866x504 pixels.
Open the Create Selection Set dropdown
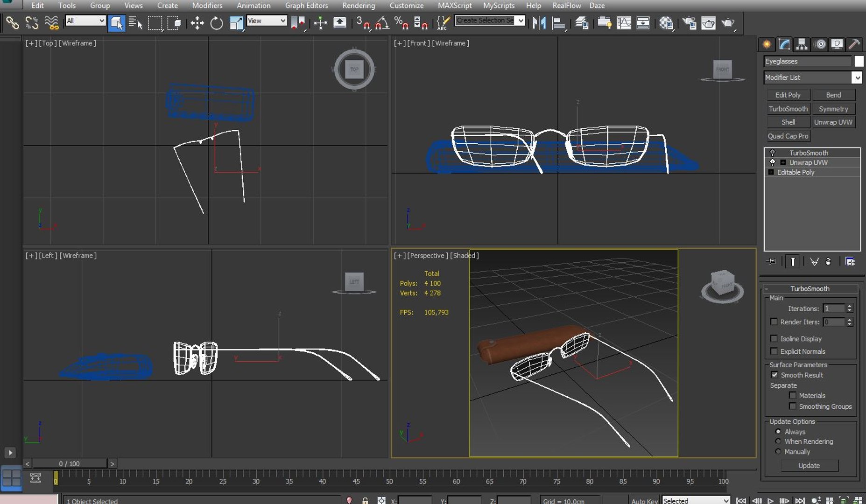pos(490,20)
